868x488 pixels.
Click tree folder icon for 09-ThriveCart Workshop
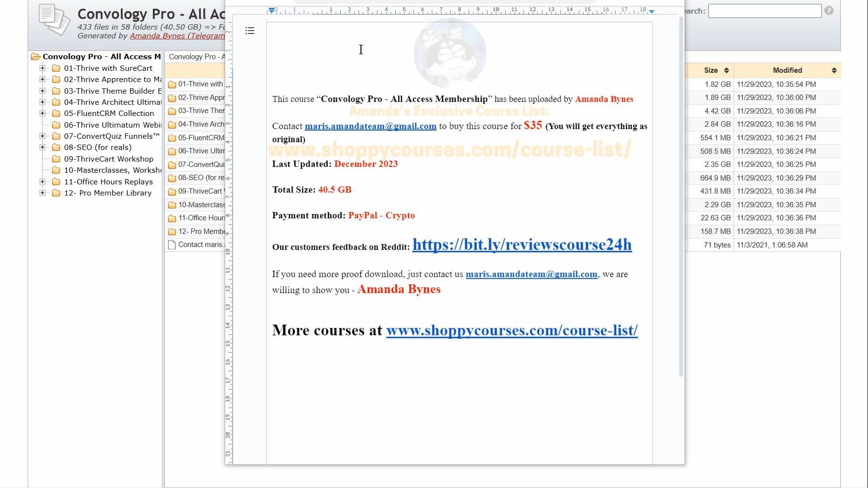[x=56, y=159]
